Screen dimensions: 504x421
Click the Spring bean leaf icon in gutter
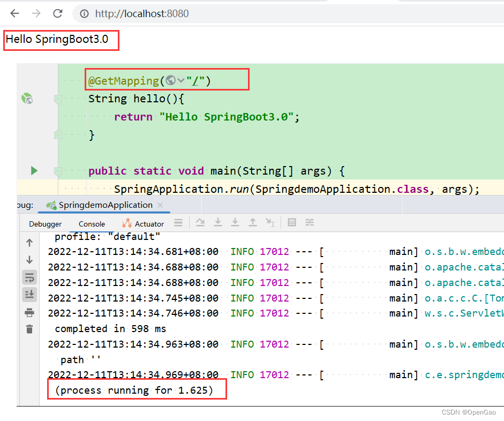26,98
